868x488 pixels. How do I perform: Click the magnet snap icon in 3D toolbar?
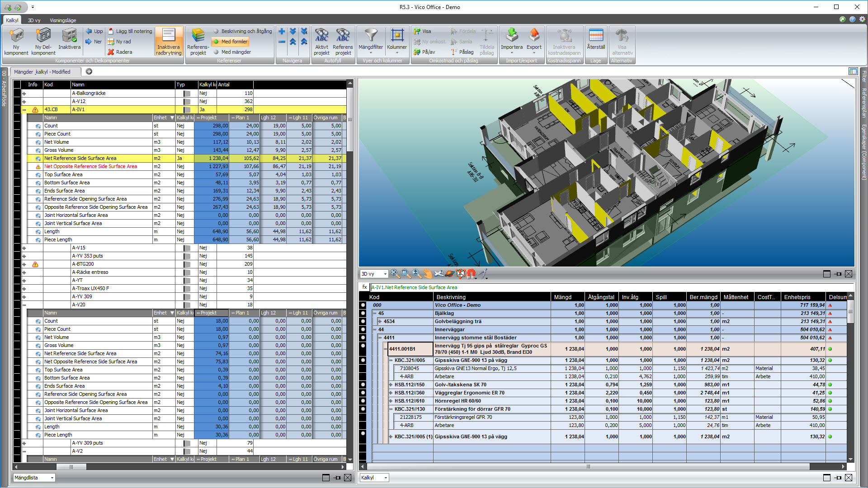(x=471, y=274)
